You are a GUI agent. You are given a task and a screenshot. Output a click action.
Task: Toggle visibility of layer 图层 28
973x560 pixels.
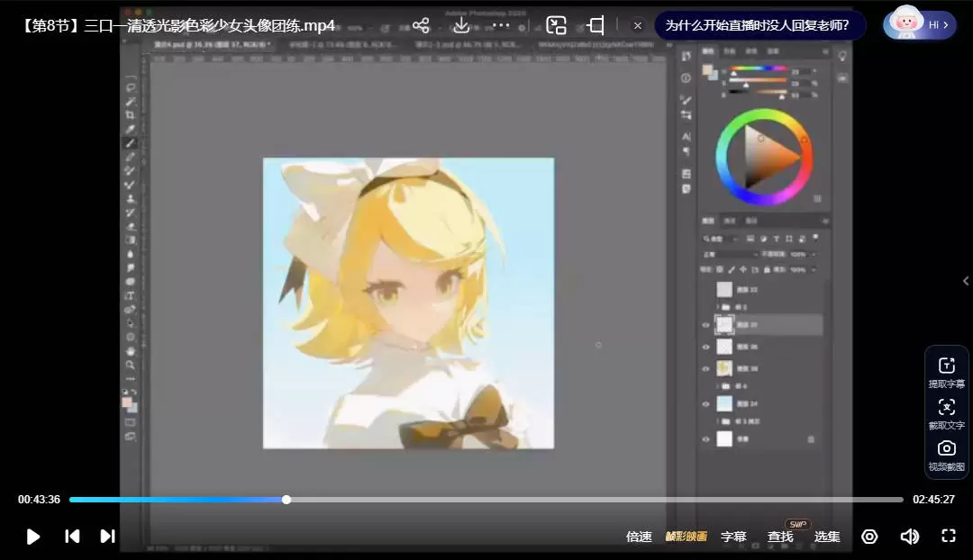pos(705,368)
